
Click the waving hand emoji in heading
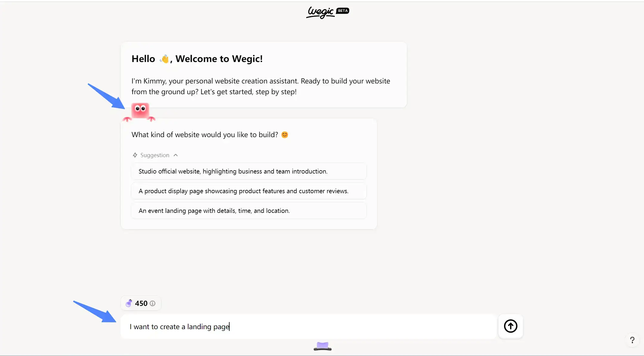click(164, 59)
